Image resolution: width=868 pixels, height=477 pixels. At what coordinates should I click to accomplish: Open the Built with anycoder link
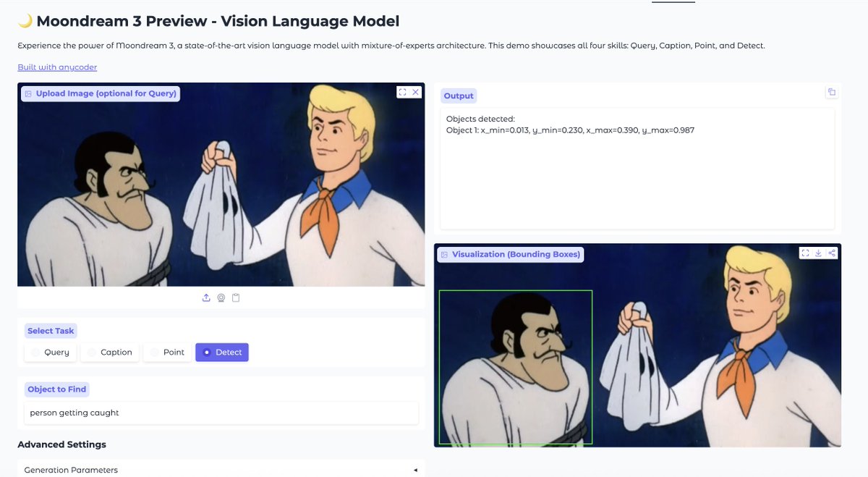(x=57, y=67)
